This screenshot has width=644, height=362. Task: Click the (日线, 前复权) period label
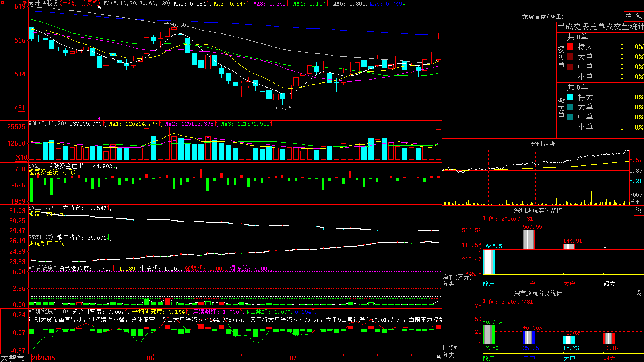(x=80, y=3)
